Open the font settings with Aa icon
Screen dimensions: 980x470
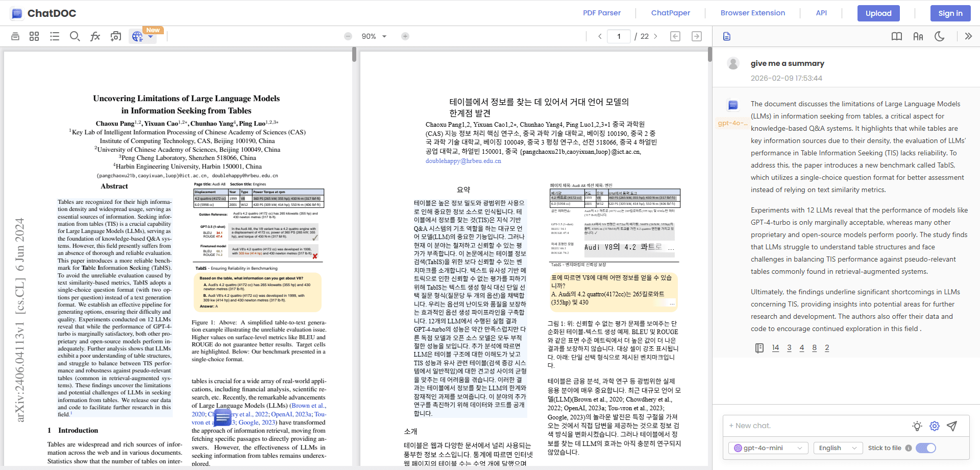(x=918, y=36)
